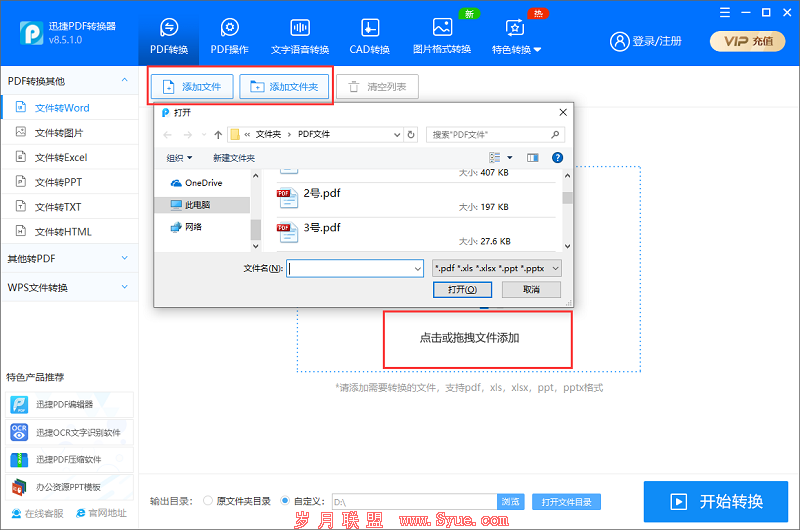Image resolution: width=800 pixels, height=530 pixels.
Task: Click the 添加文件 button
Action: point(192,87)
